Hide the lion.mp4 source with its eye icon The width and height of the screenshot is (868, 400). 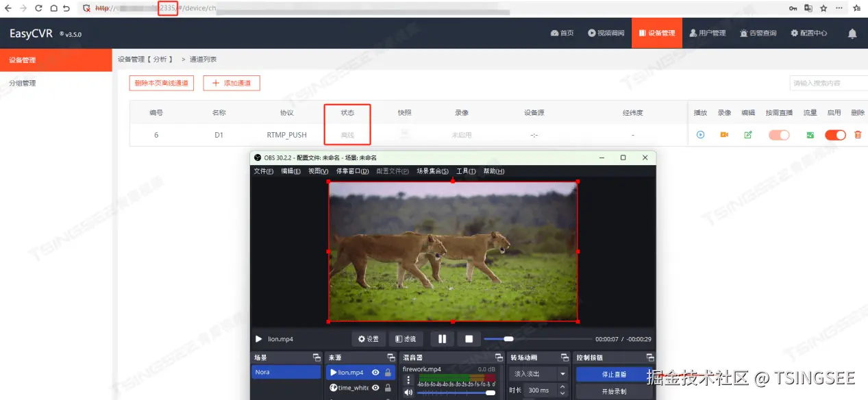pyautogui.click(x=375, y=373)
